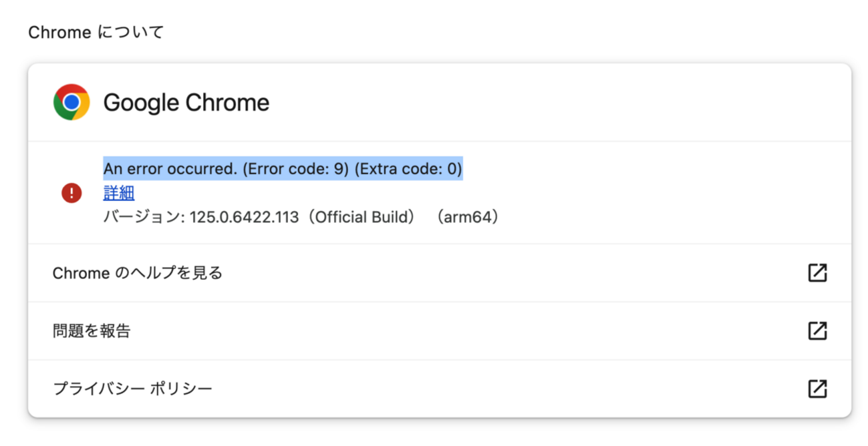Viewport: 868px width, 446px height.
Task: Click the word "Chrome" in the page heading
Action: tap(59, 32)
